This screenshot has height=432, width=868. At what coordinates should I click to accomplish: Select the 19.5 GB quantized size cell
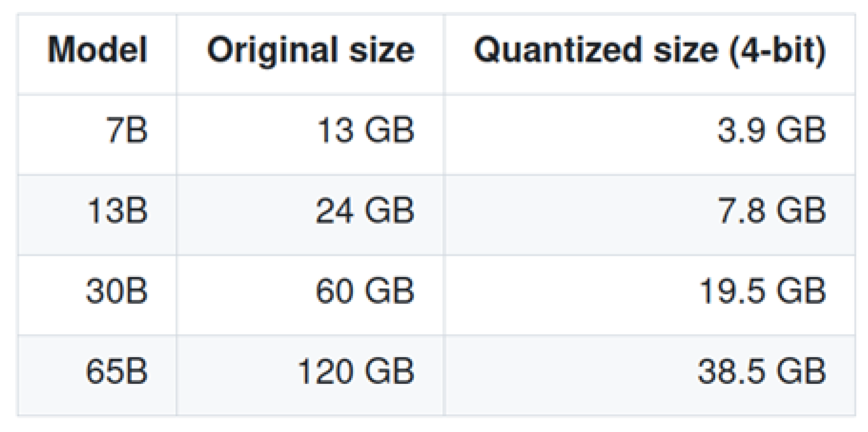pyautogui.click(x=762, y=291)
